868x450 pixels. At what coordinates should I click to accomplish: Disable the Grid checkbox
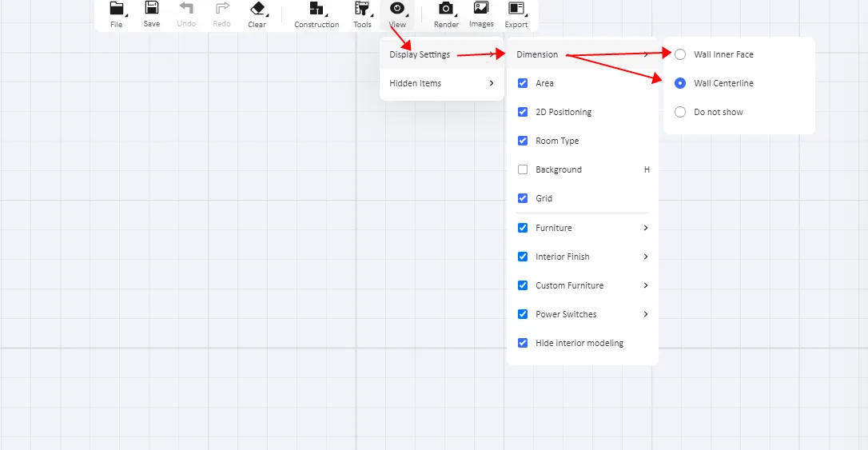[523, 198]
